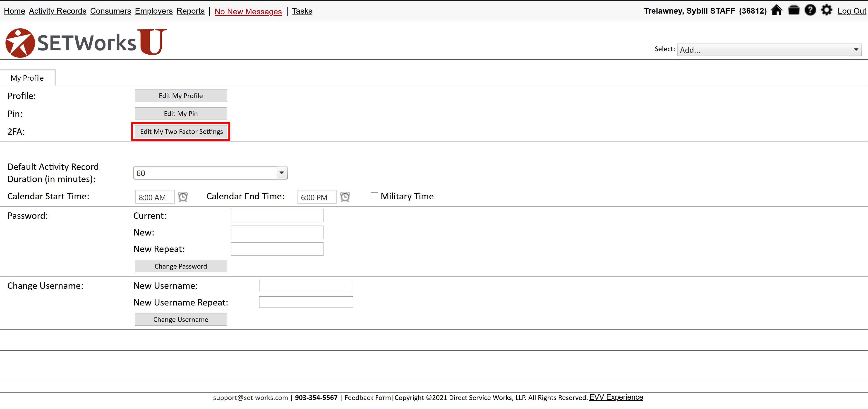Screen dimensions: 868x409
Task: Focus the Current password field
Action: 277,215
